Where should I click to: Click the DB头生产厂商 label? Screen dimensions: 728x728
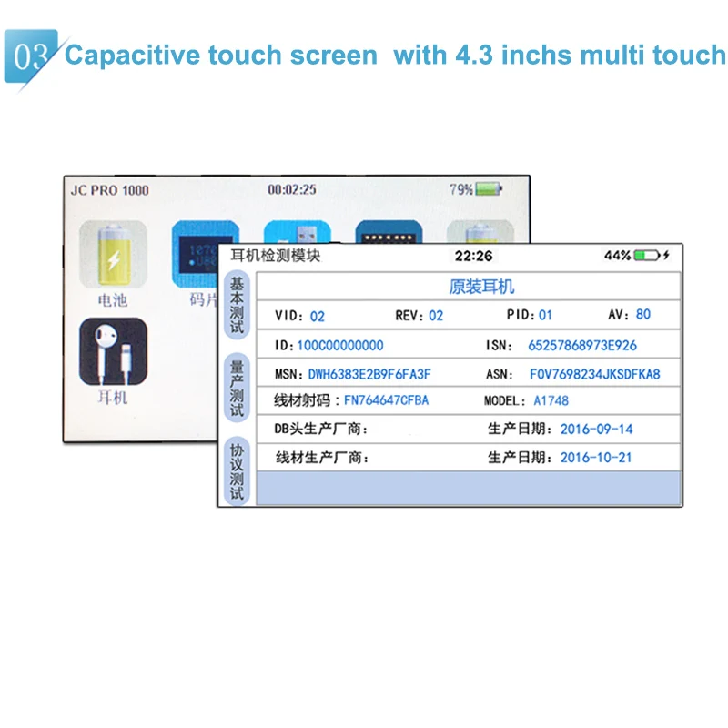coord(321,429)
